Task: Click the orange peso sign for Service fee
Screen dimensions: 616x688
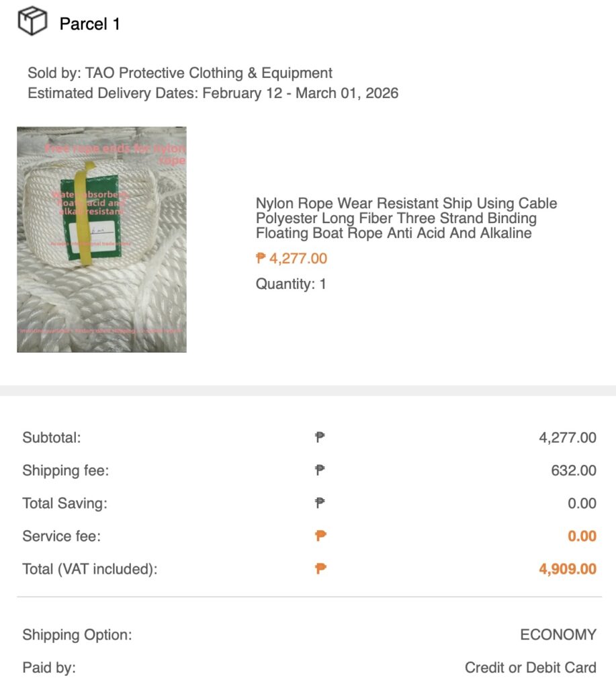Action: (320, 536)
